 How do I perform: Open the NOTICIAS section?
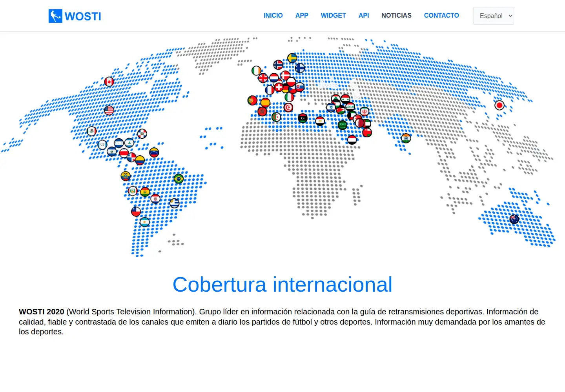coord(396,15)
